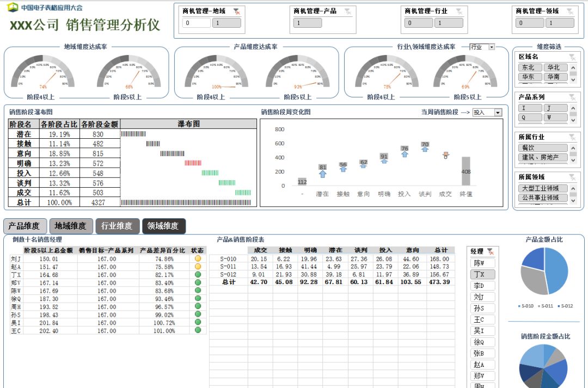Toggle 华北 in 区域名 slicer
The image size is (588, 388).
click(555, 67)
